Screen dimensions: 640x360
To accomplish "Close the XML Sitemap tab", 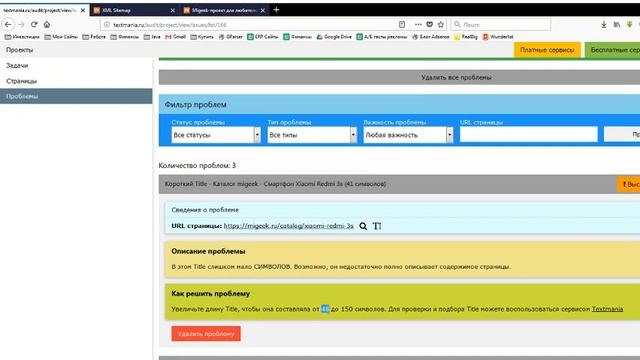I will coord(173,10).
